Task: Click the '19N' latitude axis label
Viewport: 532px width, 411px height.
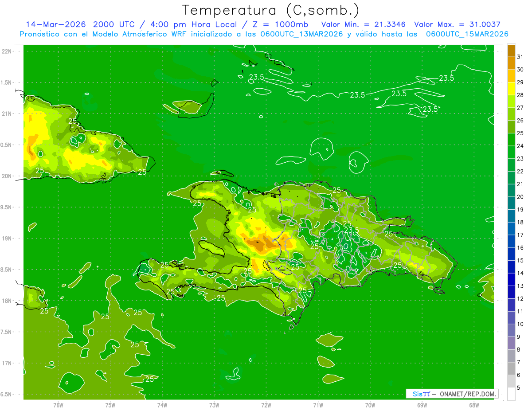Action: pos(7,239)
